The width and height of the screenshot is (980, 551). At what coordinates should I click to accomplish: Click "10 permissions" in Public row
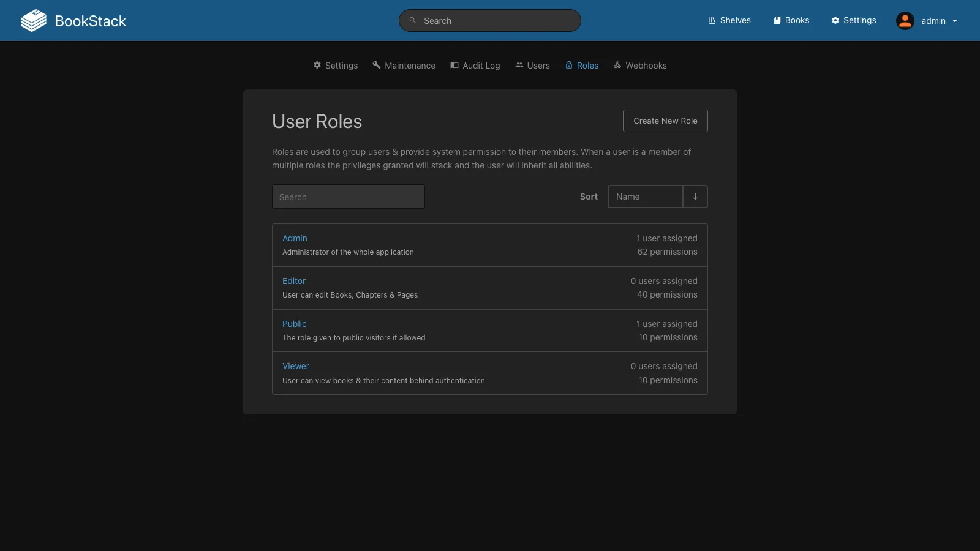668,337
